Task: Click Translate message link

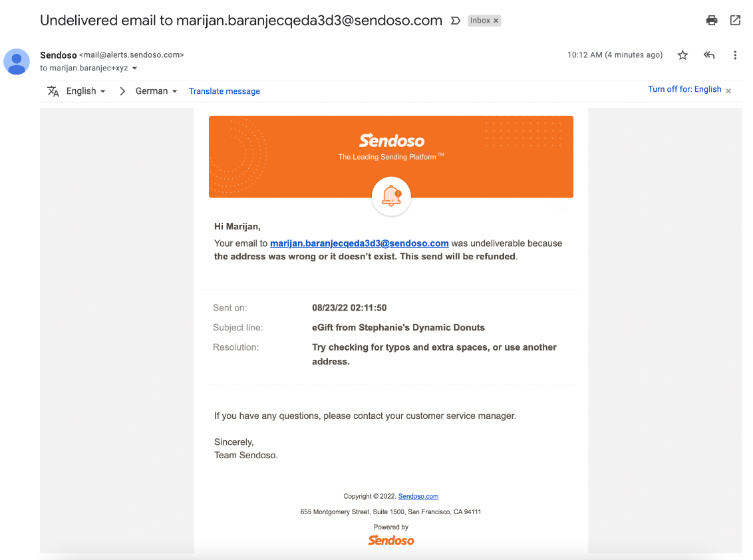Action: (x=224, y=91)
